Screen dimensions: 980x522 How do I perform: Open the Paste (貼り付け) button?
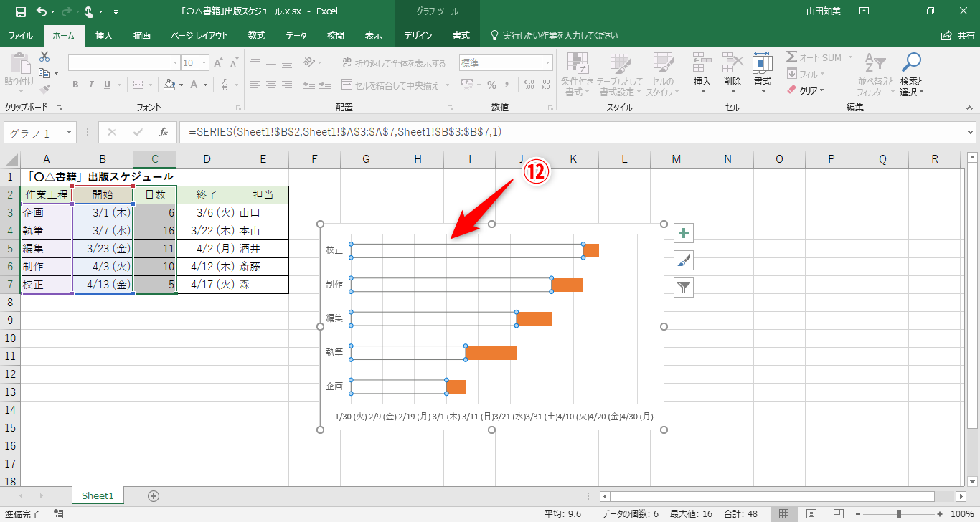pyautogui.click(x=19, y=74)
